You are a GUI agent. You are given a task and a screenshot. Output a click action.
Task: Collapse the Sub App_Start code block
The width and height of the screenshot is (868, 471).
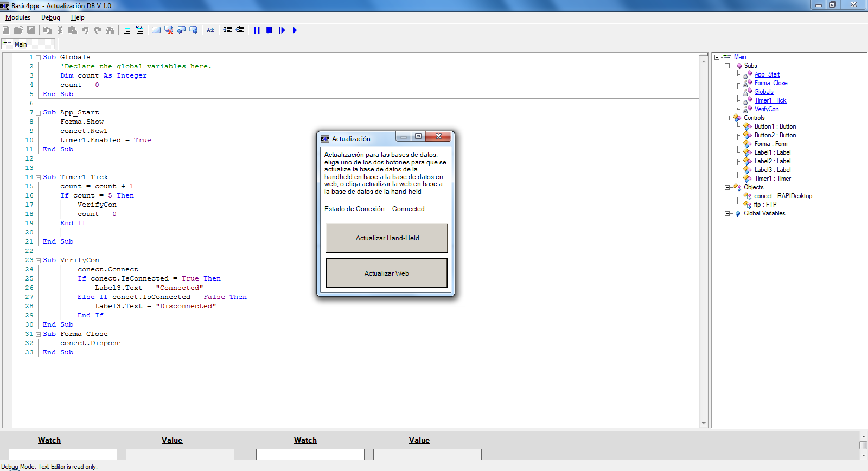(39, 113)
